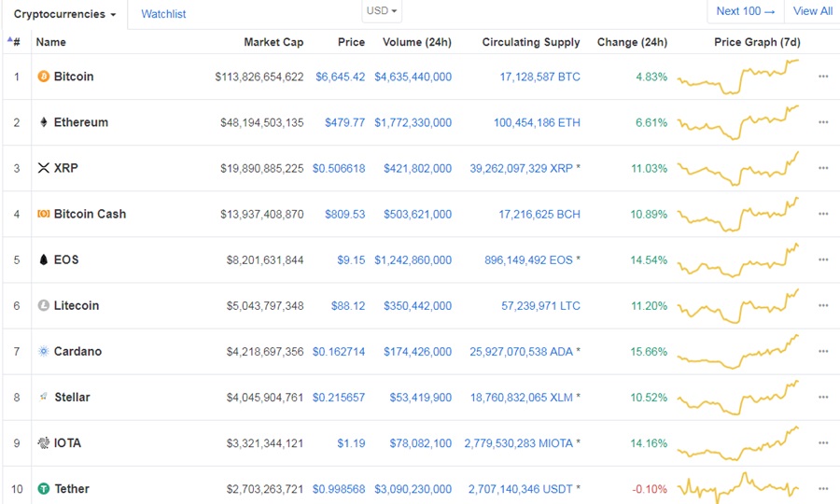The width and height of the screenshot is (840, 504).
Task: Sort the table by Name column
Action: (x=51, y=42)
